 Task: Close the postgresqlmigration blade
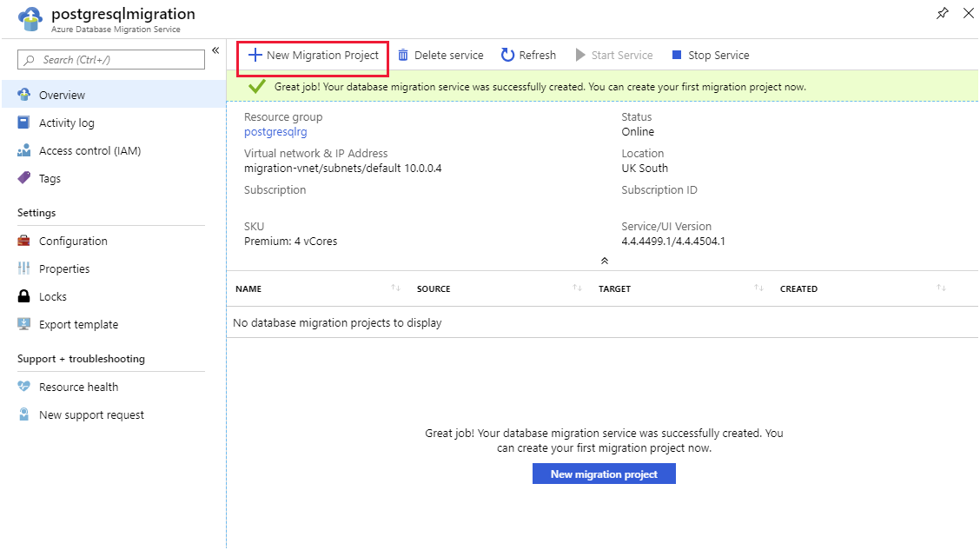[968, 13]
